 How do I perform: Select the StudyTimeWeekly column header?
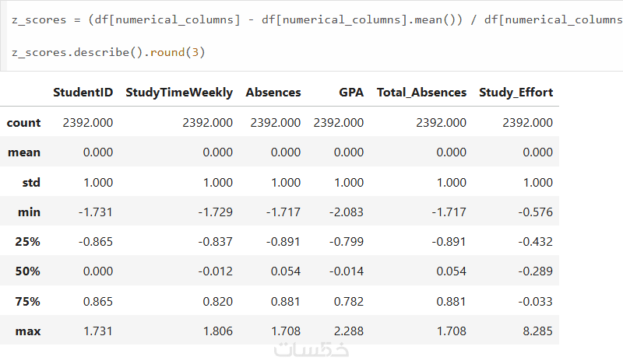(178, 92)
